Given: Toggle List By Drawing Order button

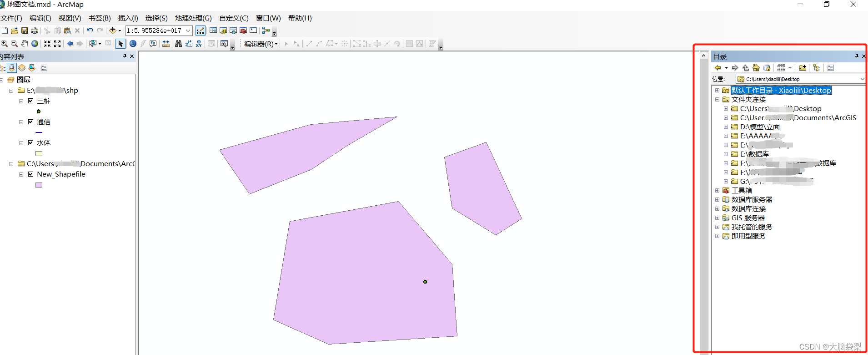Looking at the screenshot, I should [x=2, y=68].
